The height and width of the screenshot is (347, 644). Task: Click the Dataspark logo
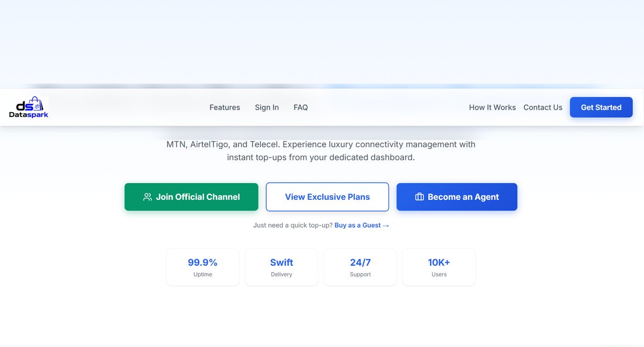[x=28, y=107]
